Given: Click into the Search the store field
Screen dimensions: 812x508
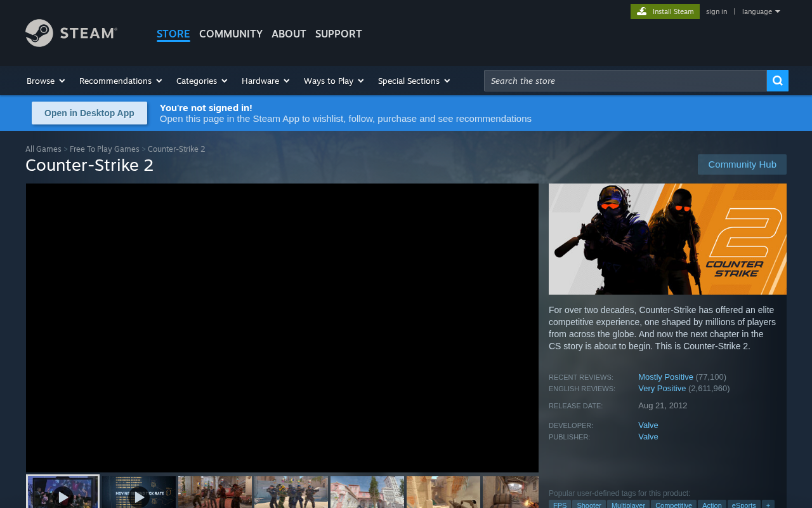Looking at the screenshot, I should coord(625,81).
